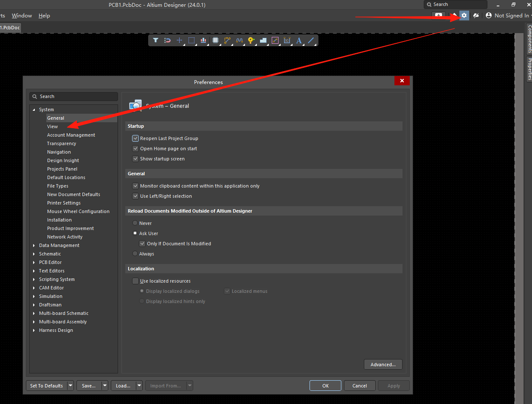
Task: Open the Save dropdown arrow
Action: click(x=104, y=386)
